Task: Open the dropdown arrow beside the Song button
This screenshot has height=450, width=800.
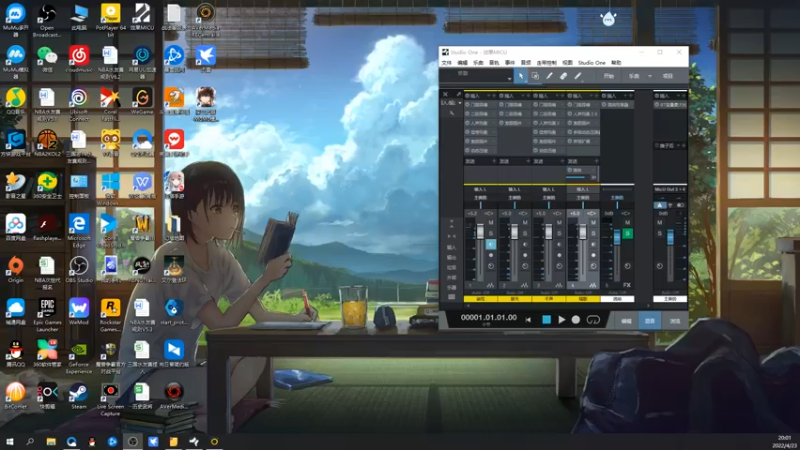Action: (649, 76)
